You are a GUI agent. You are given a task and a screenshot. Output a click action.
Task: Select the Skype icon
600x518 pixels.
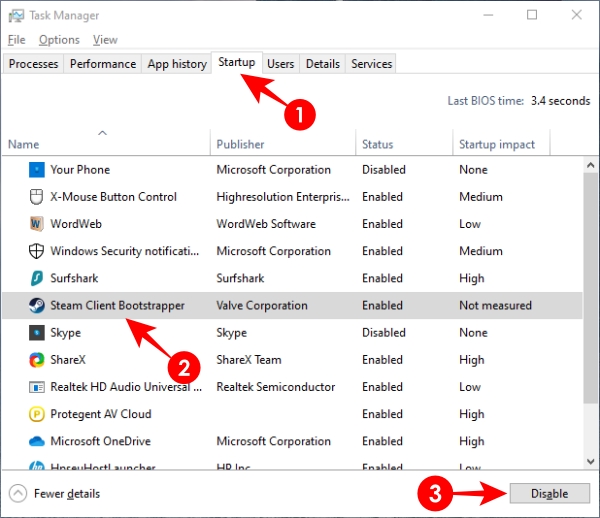coord(36,332)
